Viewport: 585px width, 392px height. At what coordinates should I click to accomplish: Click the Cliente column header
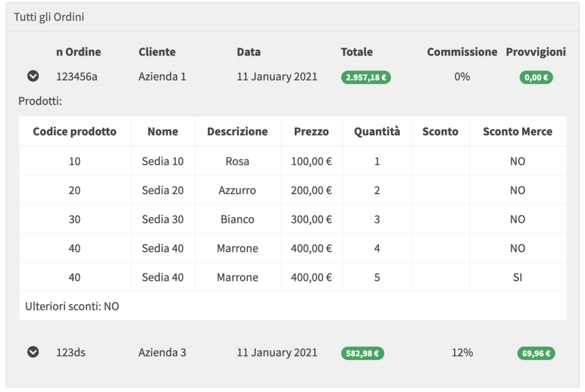157,52
